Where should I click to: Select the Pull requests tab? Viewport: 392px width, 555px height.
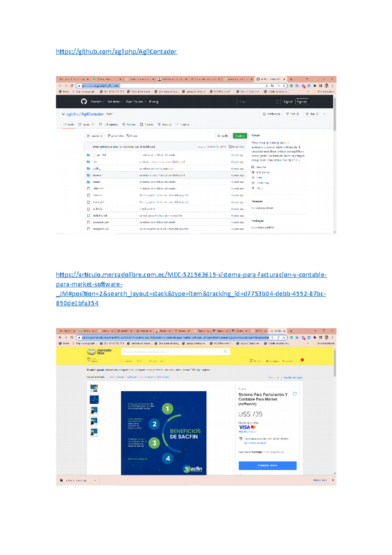click(x=108, y=124)
